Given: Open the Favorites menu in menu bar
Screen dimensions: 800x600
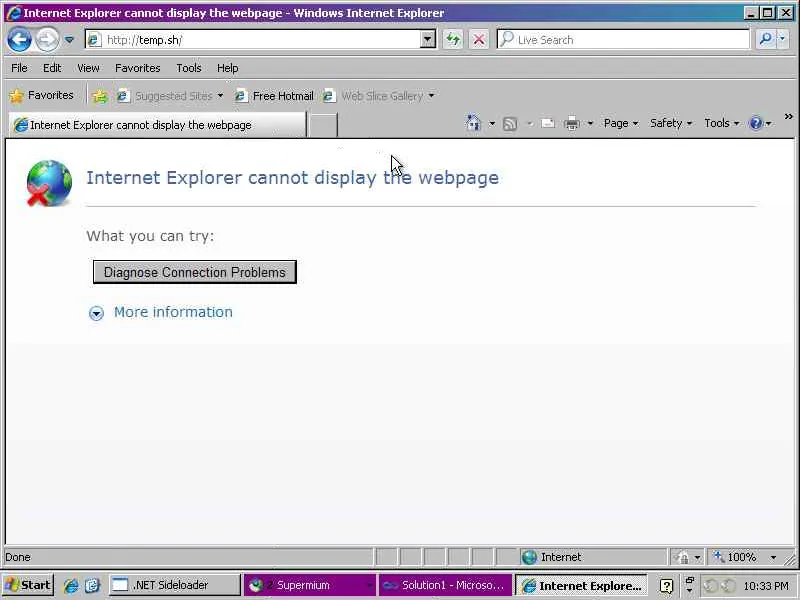Looking at the screenshot, I should pos(138,68).
